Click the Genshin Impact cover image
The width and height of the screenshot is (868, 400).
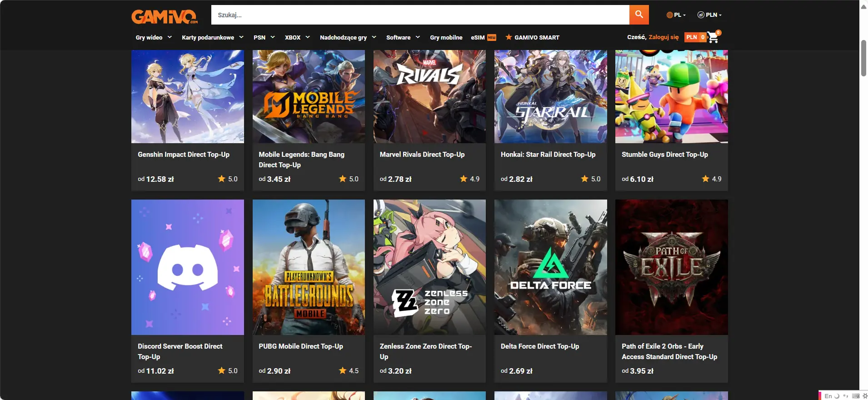point(188,96)
